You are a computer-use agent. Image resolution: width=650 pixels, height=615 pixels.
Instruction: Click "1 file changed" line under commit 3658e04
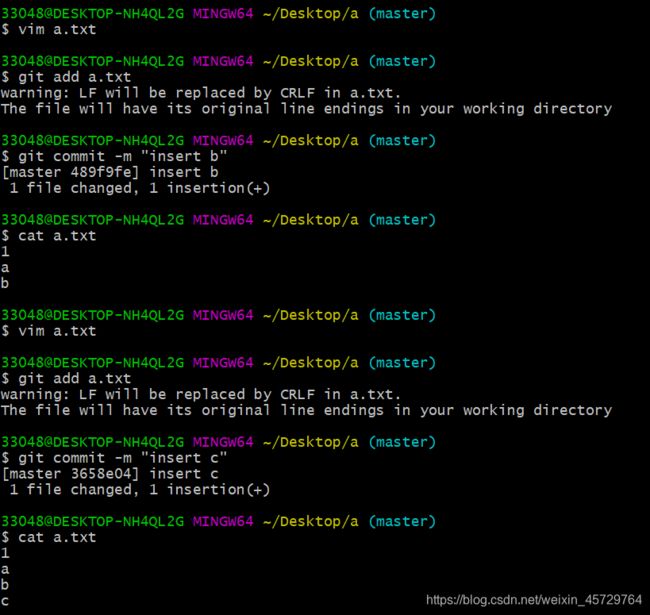tap(139, 490)
